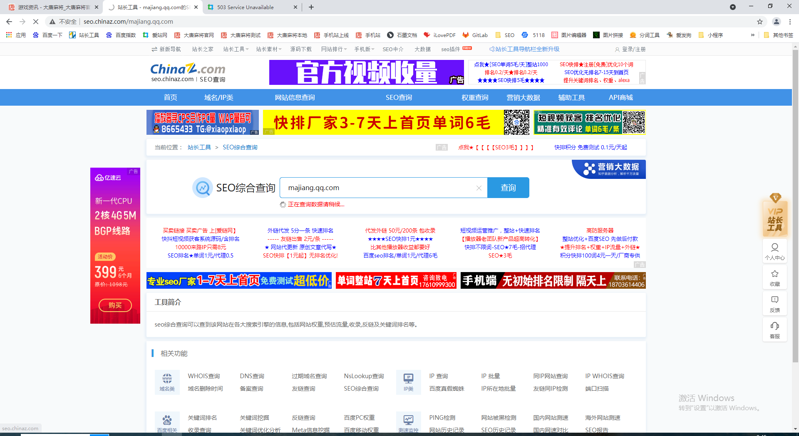Open 客服 headset support icon

click(775, 329)
